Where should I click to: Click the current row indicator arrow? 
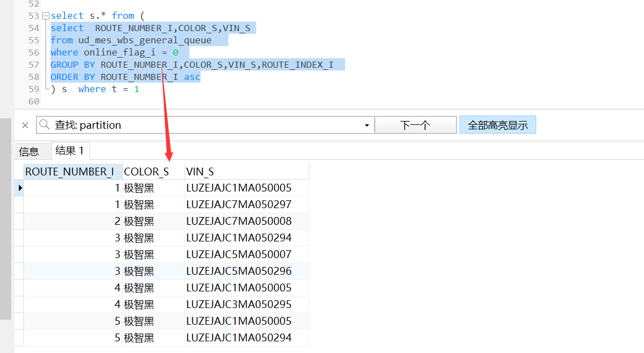coord(18,188)
